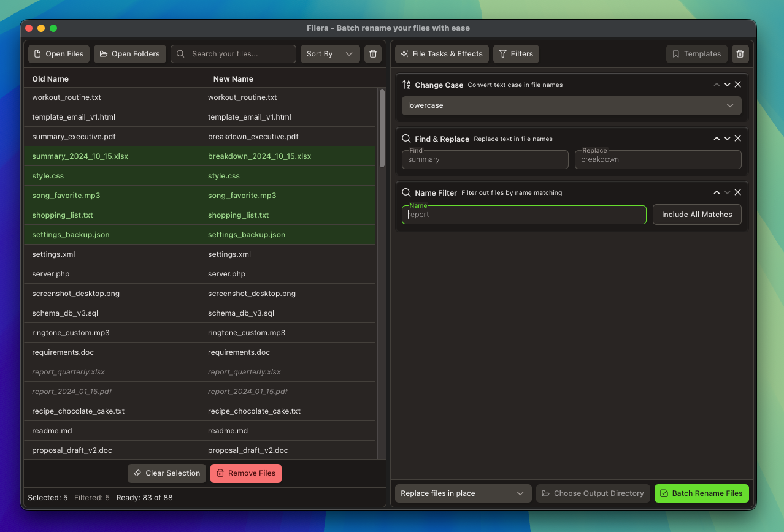
Task: Select requirements.doc in Old Name column
Action: (x=63, y=352)
